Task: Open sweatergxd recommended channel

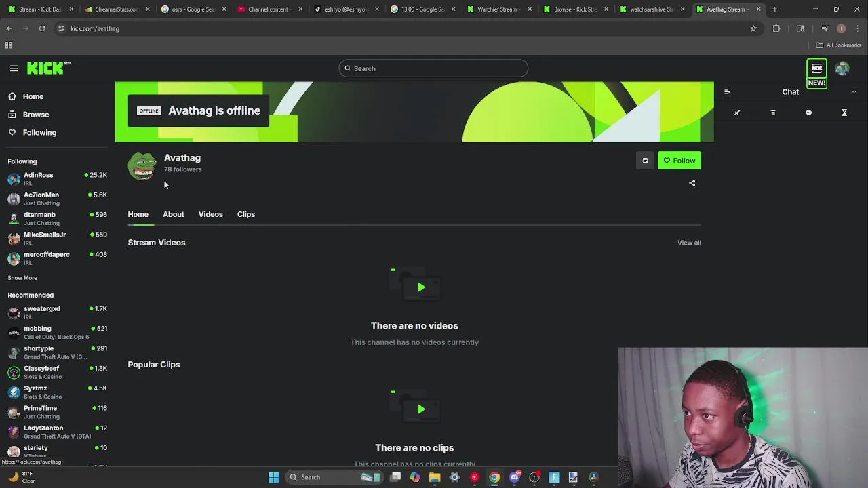Action: (58, 312)
